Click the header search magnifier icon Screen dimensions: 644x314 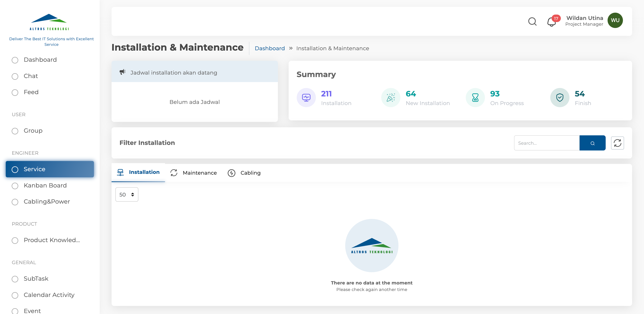532,21
